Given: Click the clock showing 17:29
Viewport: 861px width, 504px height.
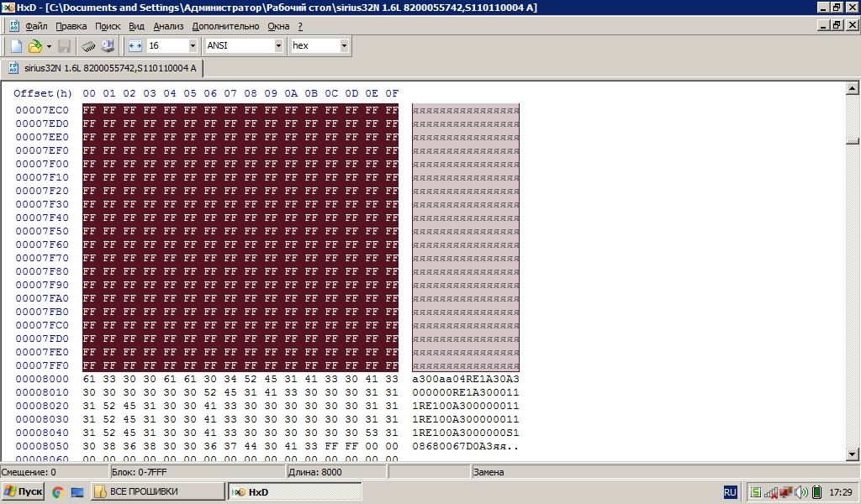Looking at the screenshot, I should click(x=841, y=492).
